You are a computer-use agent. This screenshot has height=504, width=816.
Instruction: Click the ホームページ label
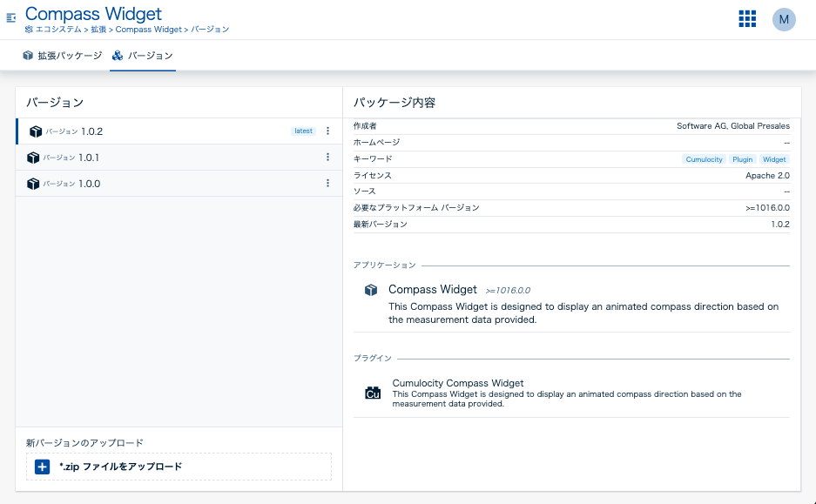(376, 143)
